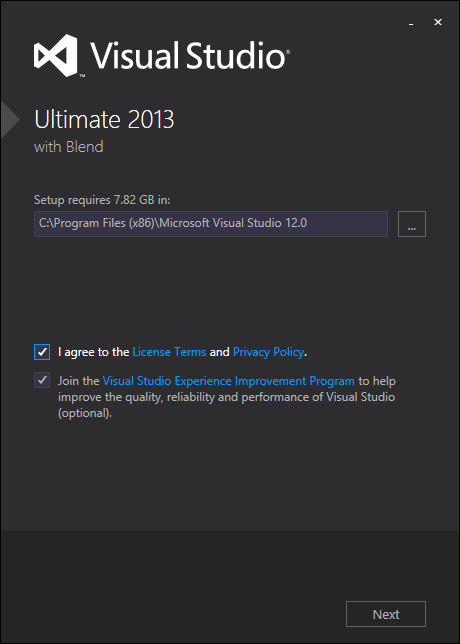460x644 pixels.
Task: Click the installation path input field
Action: [x=211, y=224]
